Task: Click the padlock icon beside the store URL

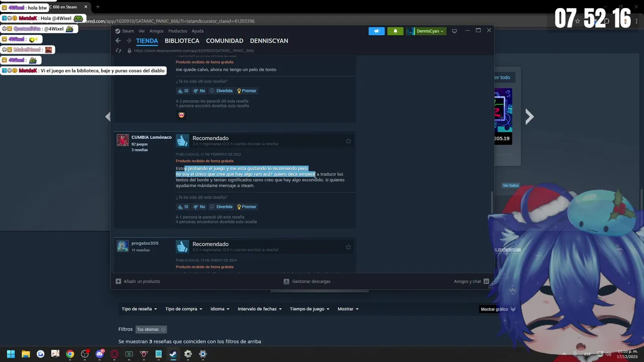Action: click(x=129, y=50)
